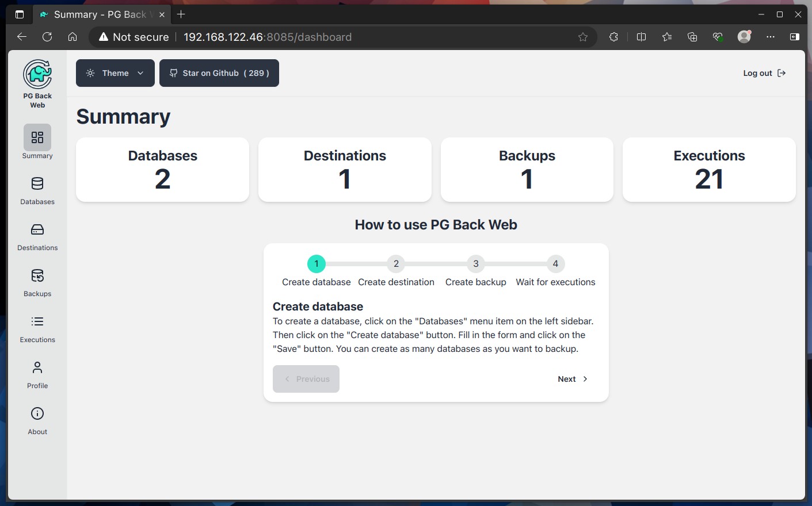Viewport: 812px width, 506px height.
Task: Click the Wait for executions step label
Action: pos(555,282)
